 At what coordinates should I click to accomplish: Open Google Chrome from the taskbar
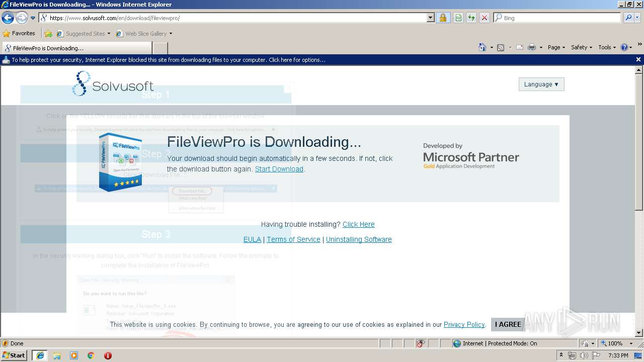pos(91,355)
